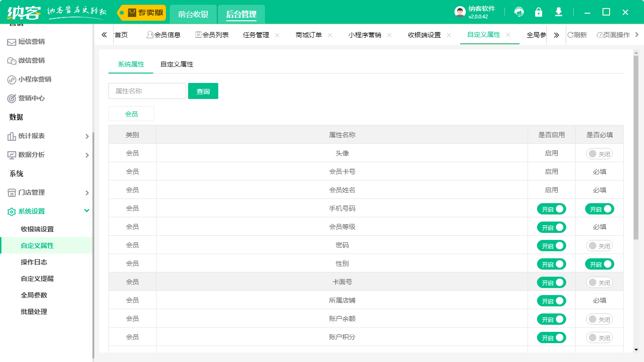Close the 任务管理 tab
This screenshot has width=644, height=362.
point(277,35)
